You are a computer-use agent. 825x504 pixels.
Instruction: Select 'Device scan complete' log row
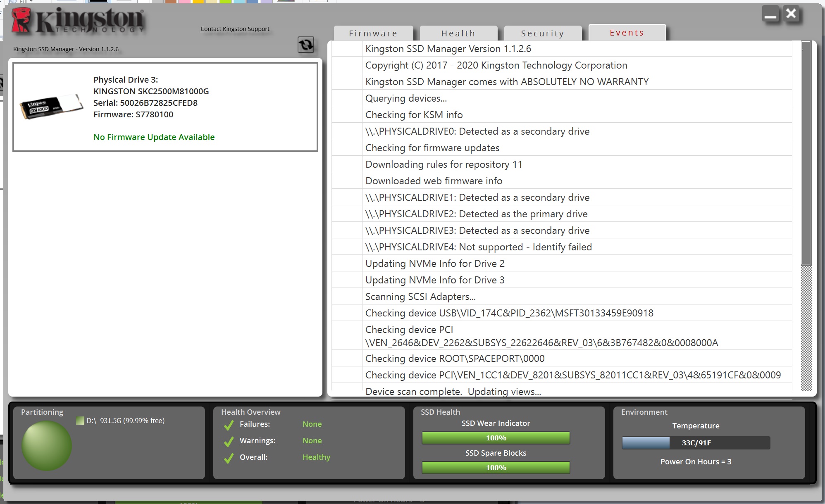[x=562, y=391]
